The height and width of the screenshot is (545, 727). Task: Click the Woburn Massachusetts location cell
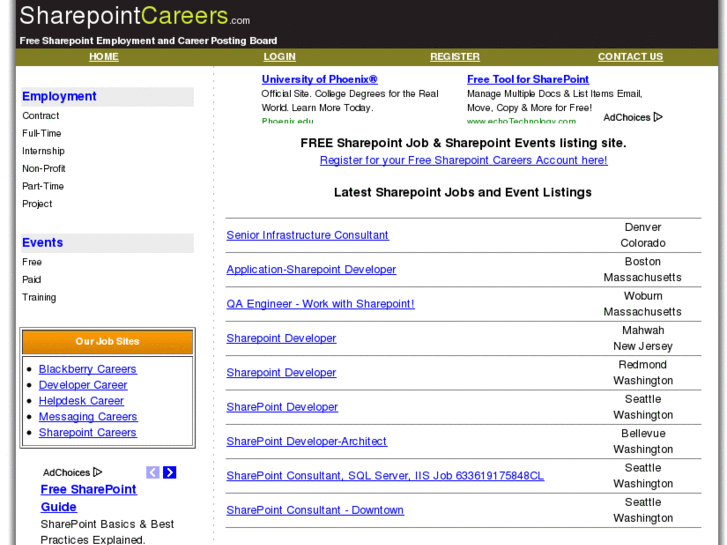pyautogui.click(x=643, y=304)
